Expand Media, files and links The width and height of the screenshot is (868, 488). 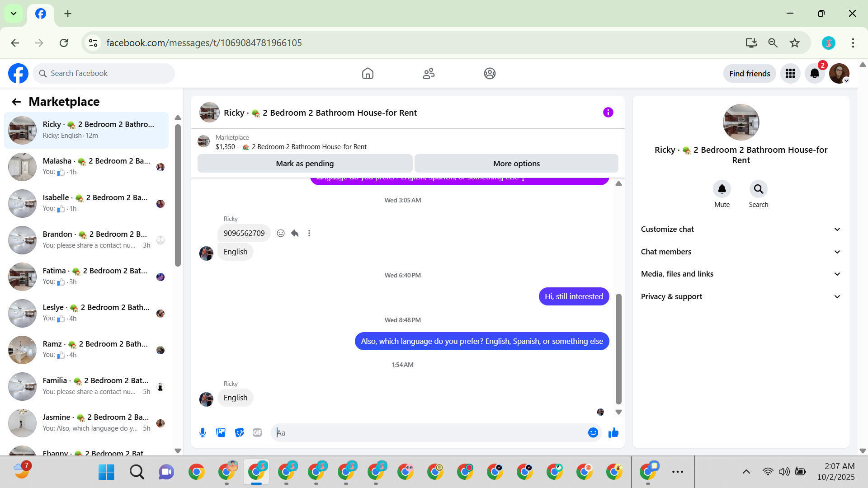[x=741, y=274]
